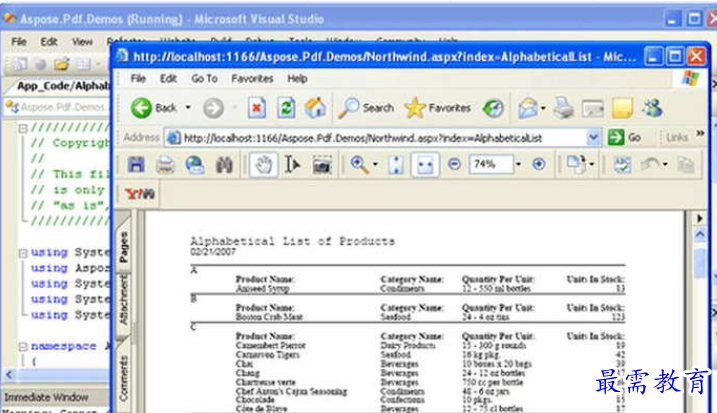Open the zoom percentage dropdown arrow
This screenshot has width=717, height=413.
coord(518,164)
